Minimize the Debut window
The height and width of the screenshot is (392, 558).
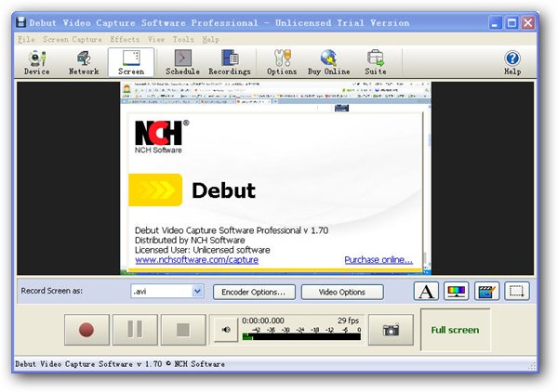tap(495, 23)
